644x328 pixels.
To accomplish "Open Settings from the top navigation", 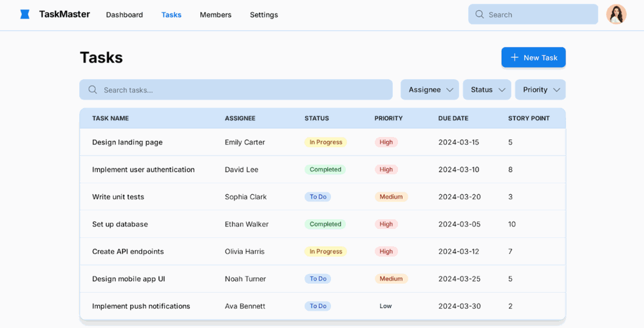I will tap(263, 15).
